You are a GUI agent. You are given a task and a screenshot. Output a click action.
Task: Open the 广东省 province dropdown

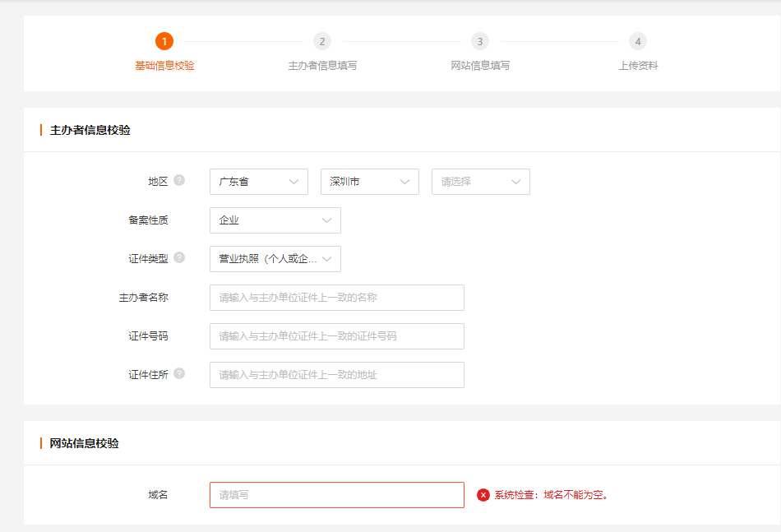pos(258,182)
